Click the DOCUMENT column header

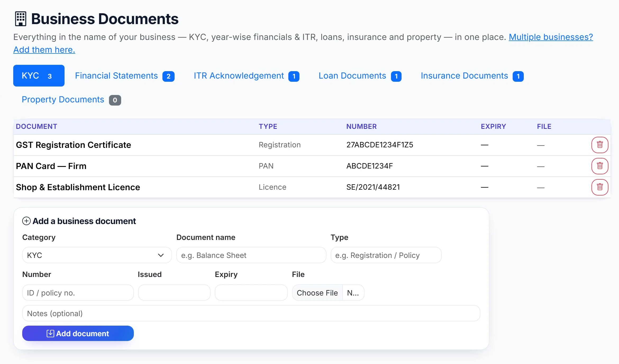pos(37,126)
